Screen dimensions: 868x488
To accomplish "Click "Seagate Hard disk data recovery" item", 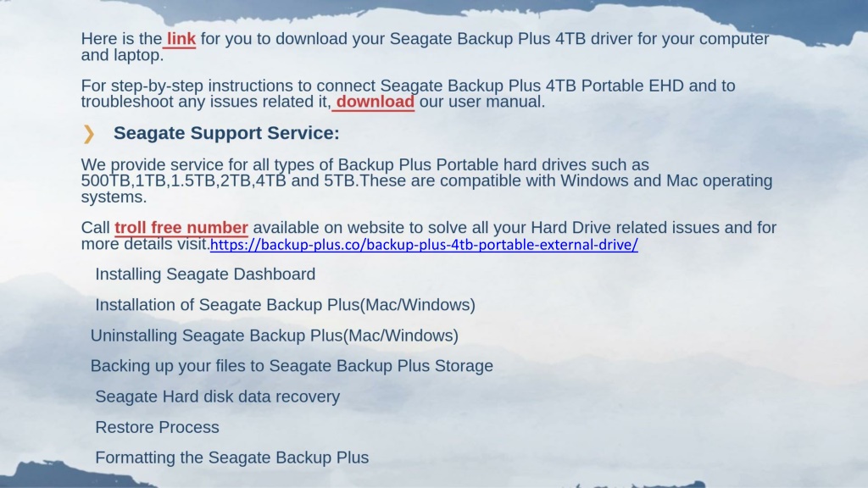I will [x=218, y=396].
